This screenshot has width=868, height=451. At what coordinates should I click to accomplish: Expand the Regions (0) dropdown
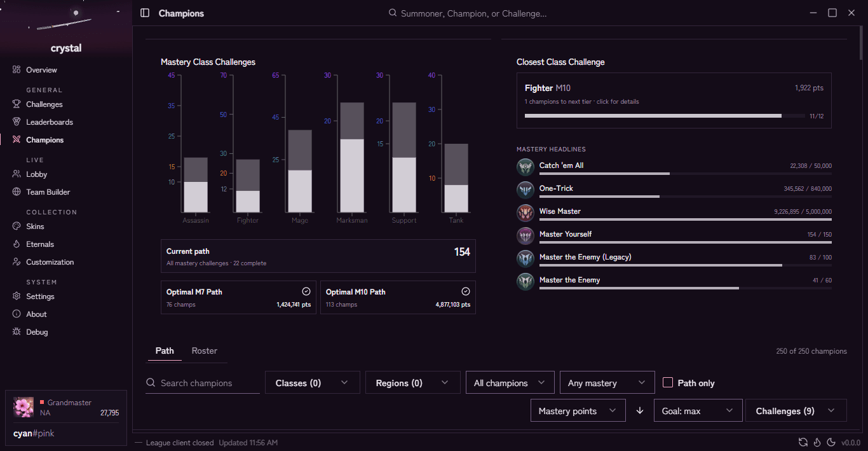coord(413,383)
